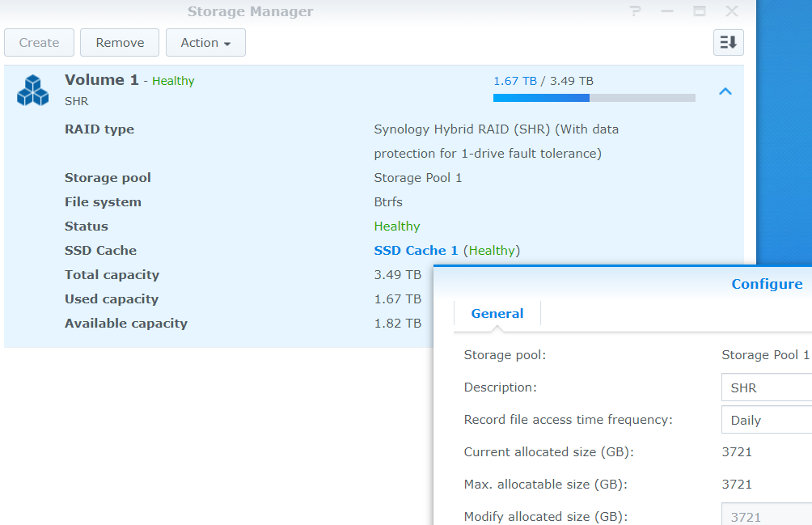Click the Create button

40,42
